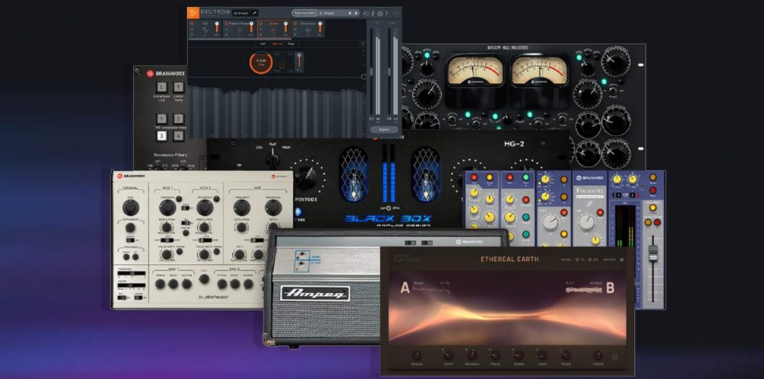Select compressor mode button 2 on Brainworx panel
Screen dimensions: 764x379
tap(179, 119)
